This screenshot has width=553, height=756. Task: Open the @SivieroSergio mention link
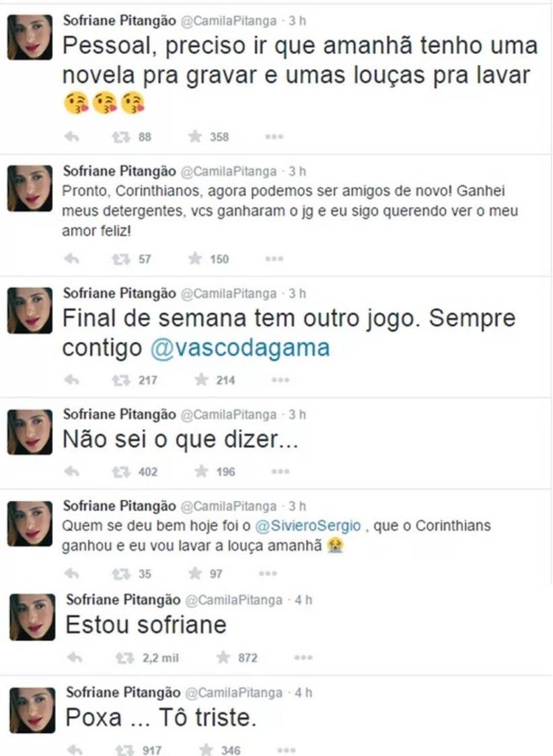[x=307, y=526]
